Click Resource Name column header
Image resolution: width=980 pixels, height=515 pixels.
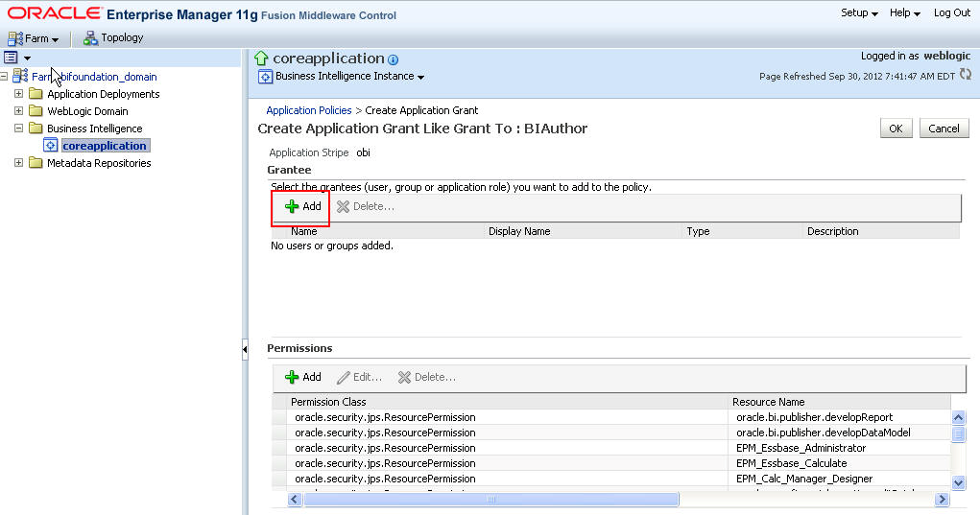pos(839,402)
